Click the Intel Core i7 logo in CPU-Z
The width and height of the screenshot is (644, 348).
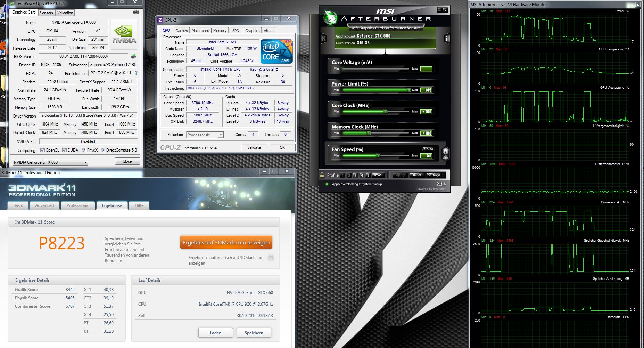(x=277, y=51)
